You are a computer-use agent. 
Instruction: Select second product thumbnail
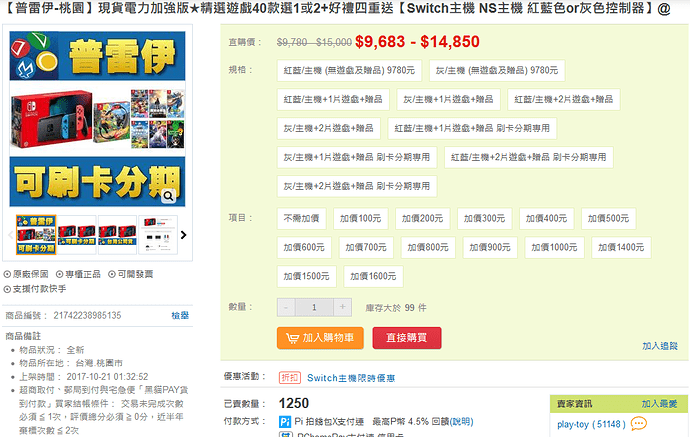pos(77,235)
